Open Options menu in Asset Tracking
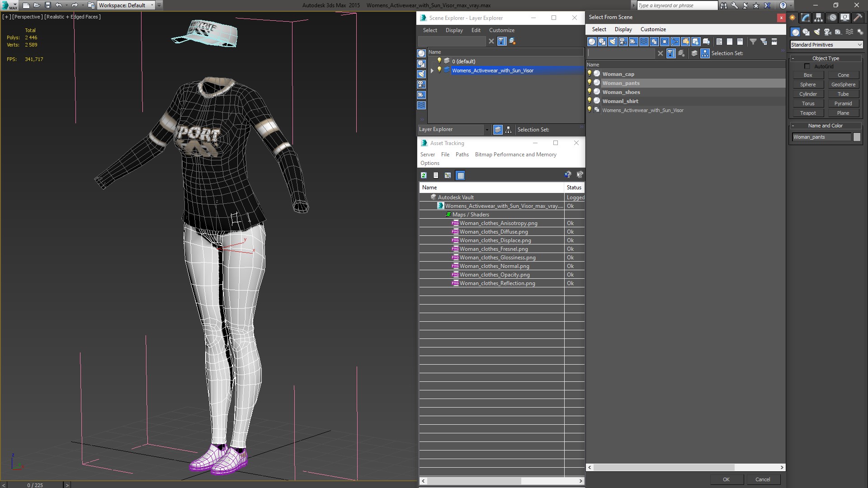The width and height of the screenshot is (868, 488). point(430,163)
